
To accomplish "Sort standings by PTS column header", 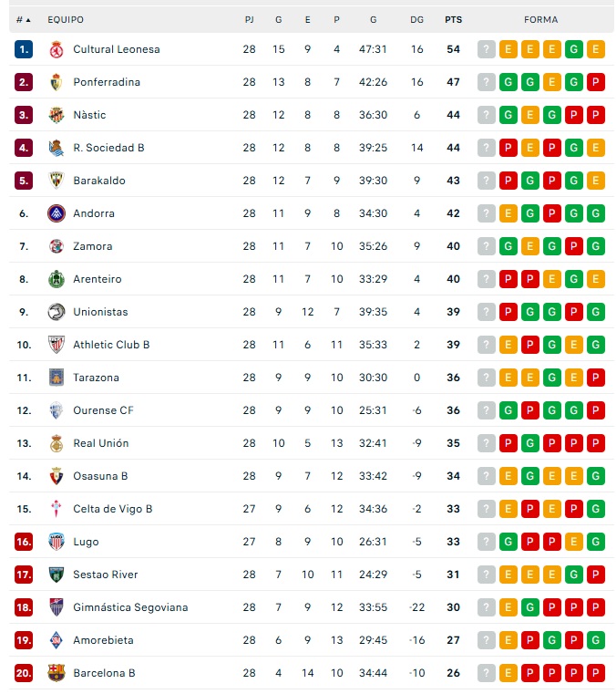I will click(x=453, y=19).
